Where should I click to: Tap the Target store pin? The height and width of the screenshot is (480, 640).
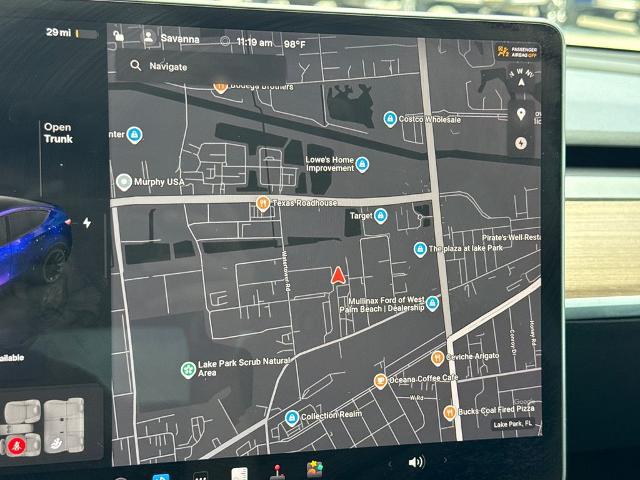(380, 216)
